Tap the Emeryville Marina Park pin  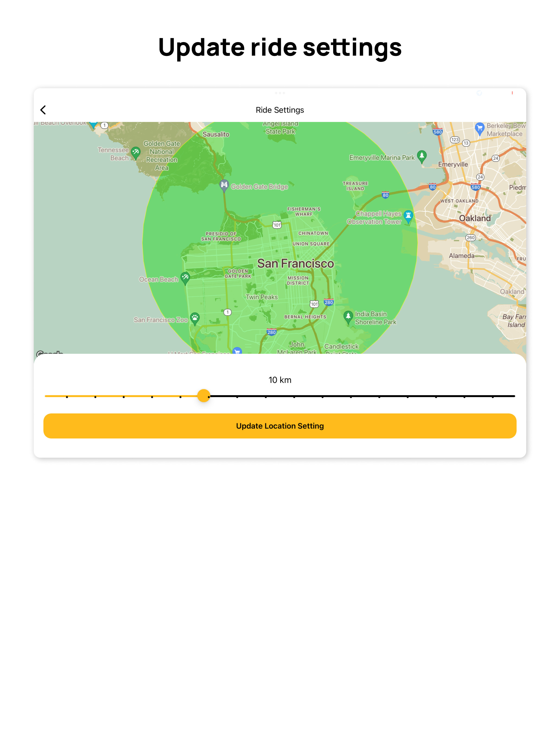coord(422,157)
